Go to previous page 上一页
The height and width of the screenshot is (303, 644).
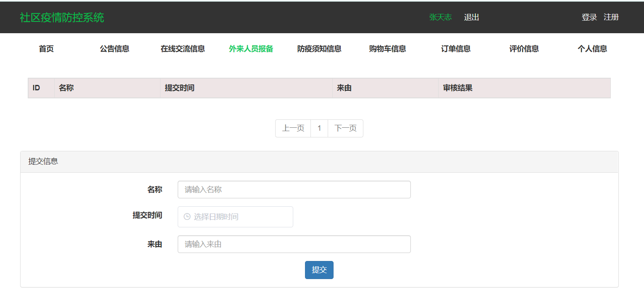(293, 128)
